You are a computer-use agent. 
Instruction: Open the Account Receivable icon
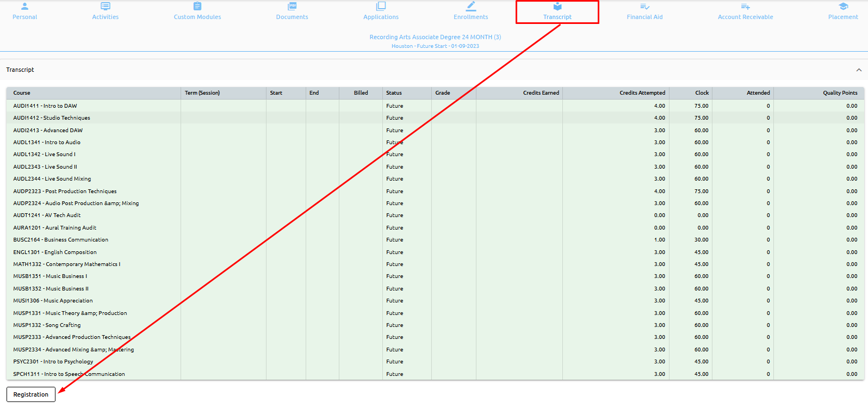(x=745, y=7)
